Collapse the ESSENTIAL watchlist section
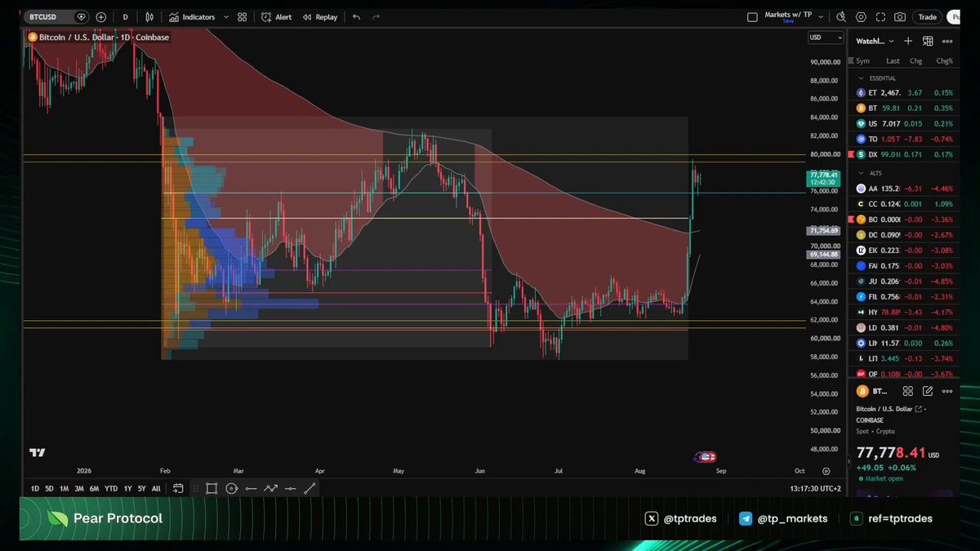980x551 pixels. coord(861,78)
